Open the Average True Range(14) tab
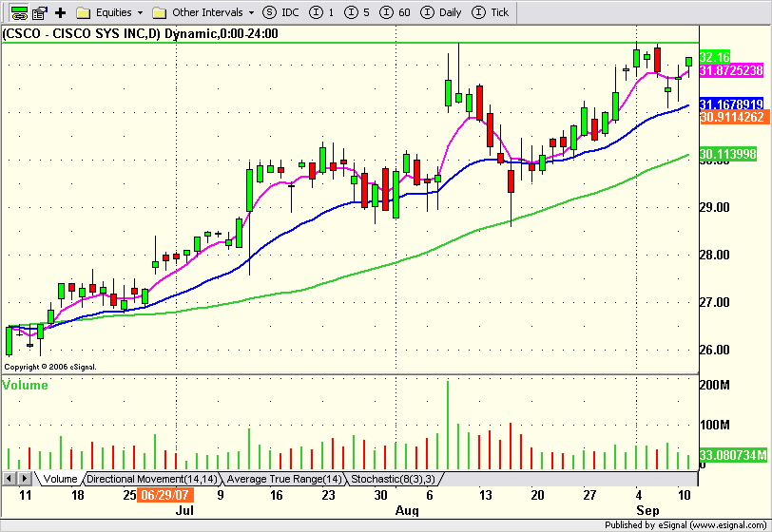The width and height of the screenshot is (772, 532). pos(283,479)
